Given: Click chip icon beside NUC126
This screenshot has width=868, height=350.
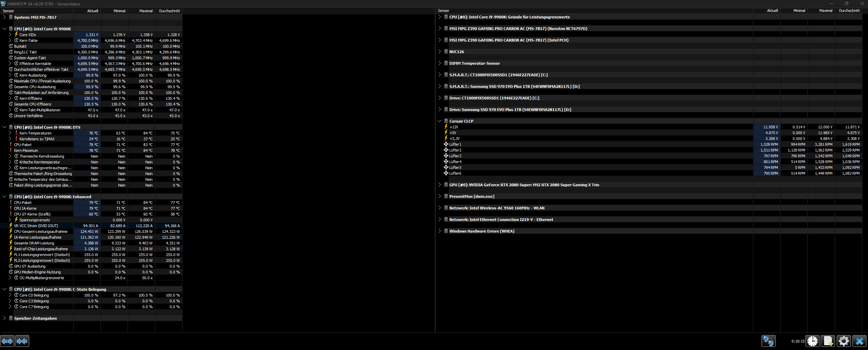Looking at the screenshot, I should point(446,51).
